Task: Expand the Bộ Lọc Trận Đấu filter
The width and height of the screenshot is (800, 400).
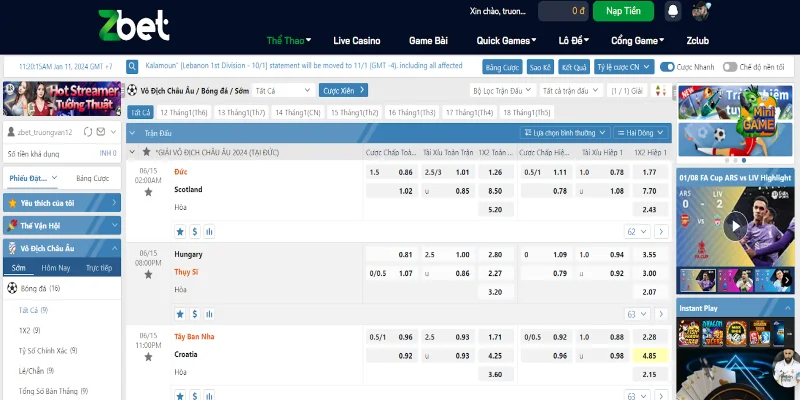Action: point(502,90)
